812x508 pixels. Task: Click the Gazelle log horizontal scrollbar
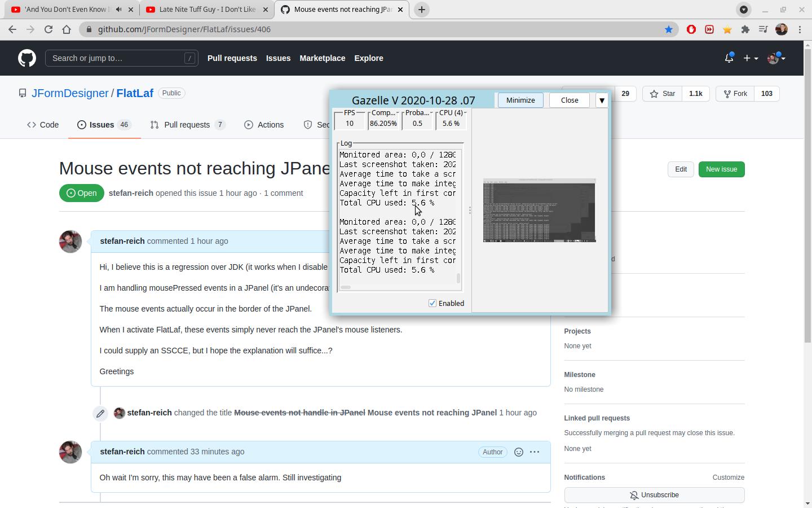tap(346, 287)
